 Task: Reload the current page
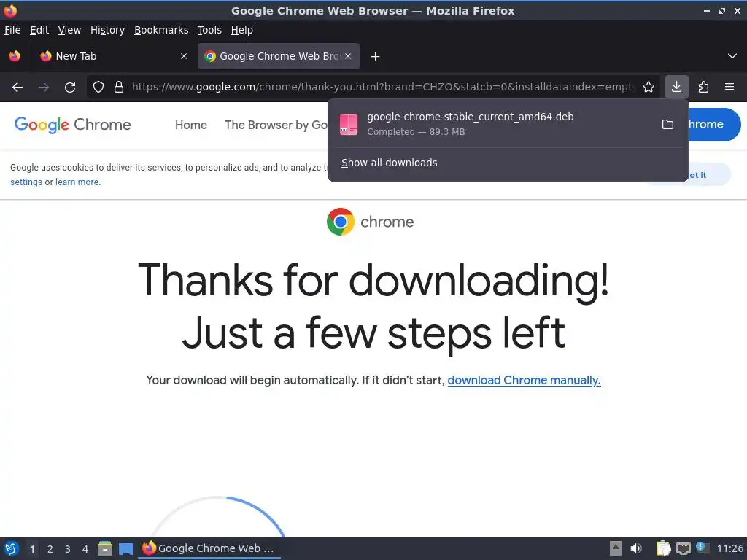tap(70, 87)
